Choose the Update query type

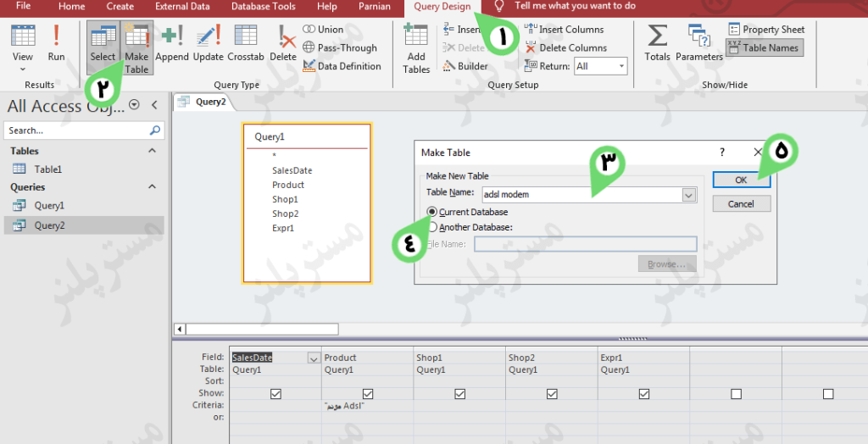pos(209,42)
